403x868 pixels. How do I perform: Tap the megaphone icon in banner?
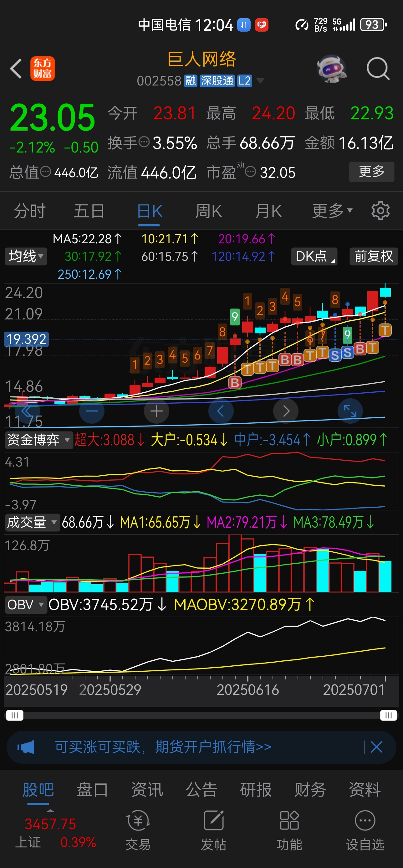[x=26, y=747]
